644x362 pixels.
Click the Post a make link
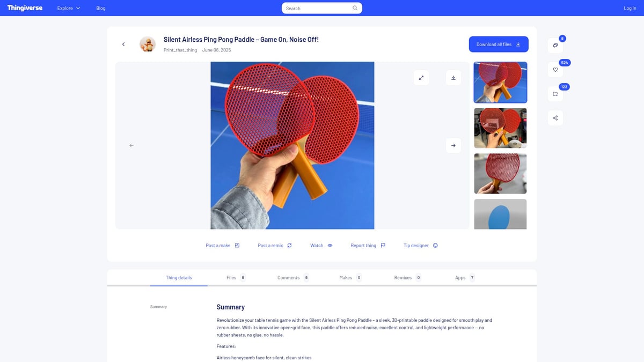(222, 246)
